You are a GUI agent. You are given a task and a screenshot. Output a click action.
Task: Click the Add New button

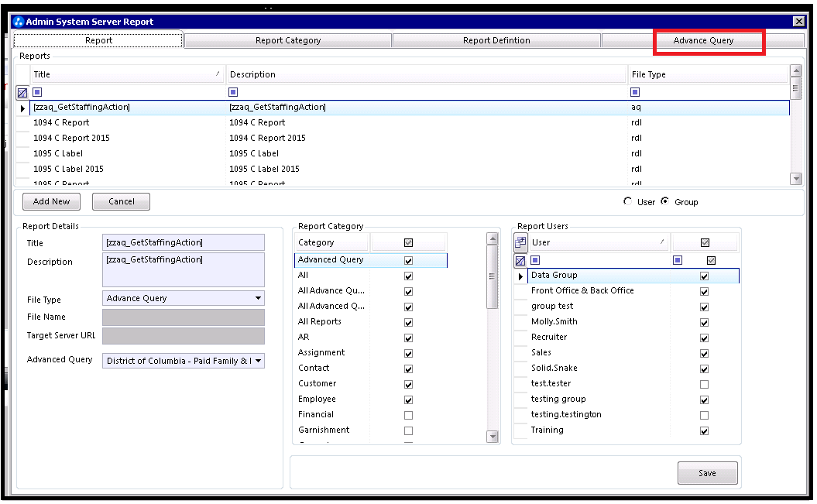(52, 201)
